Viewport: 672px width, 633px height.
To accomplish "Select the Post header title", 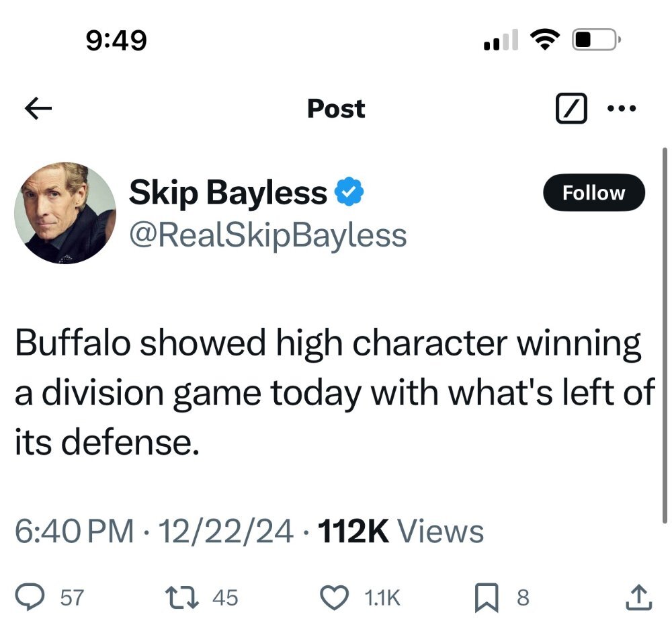I will 336,108.
